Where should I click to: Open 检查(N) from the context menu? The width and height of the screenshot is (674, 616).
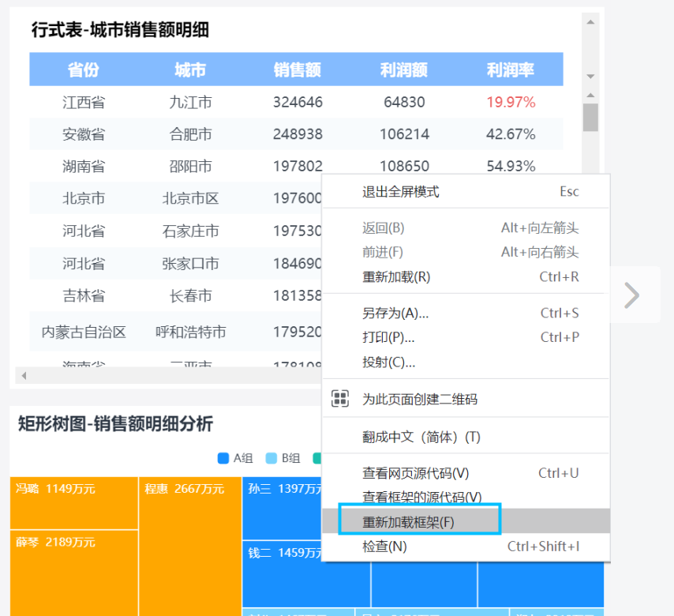pyautogui.click(x=384, y=547)
